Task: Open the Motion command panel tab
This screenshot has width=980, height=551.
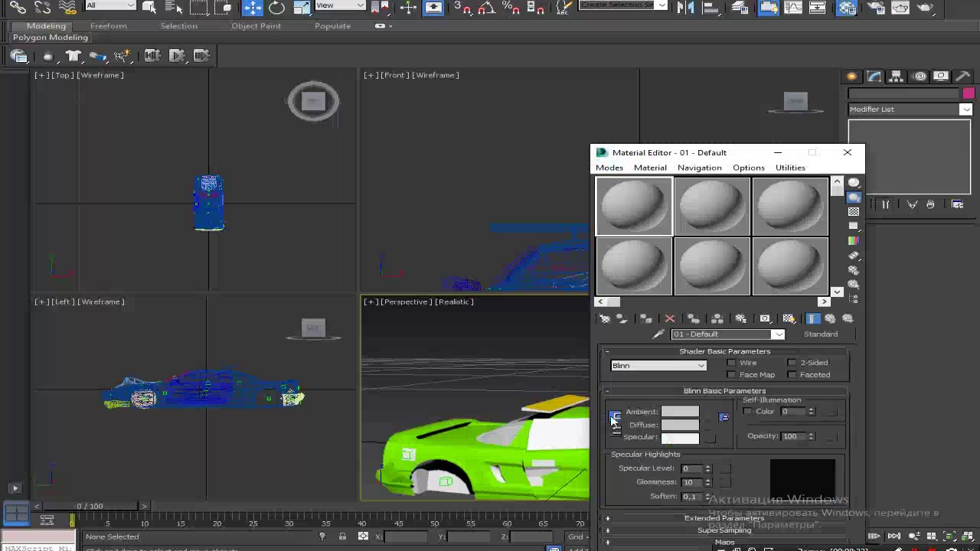Action: [919, 77]
